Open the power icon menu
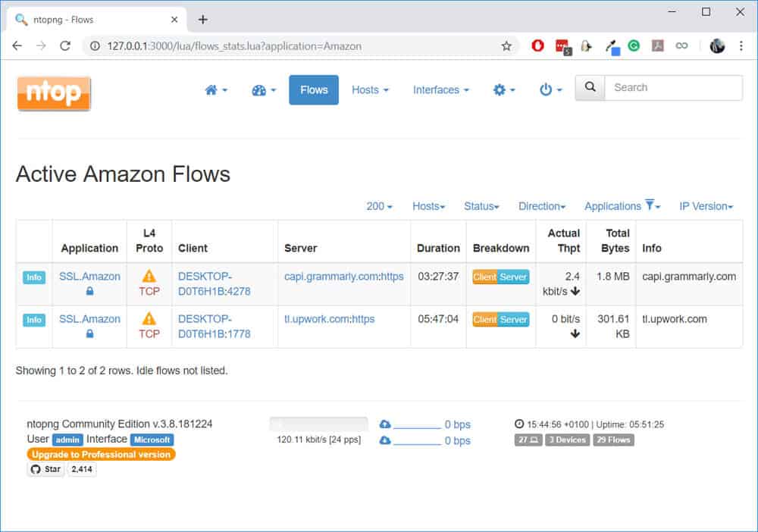The height and width of the screenshot is (532, 758). click(550, 90)
